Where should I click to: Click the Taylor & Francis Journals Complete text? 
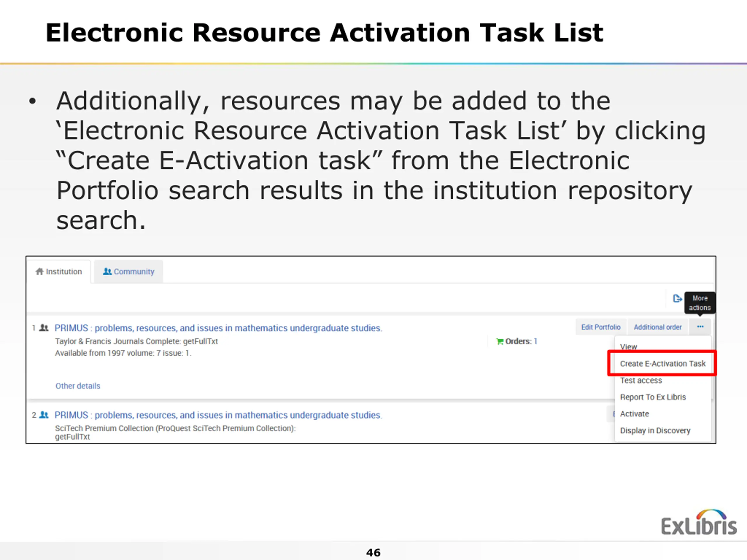(137, 341)
